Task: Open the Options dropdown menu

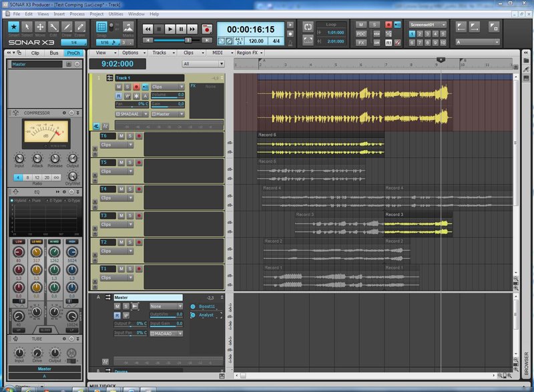Action: pos(133,53)
